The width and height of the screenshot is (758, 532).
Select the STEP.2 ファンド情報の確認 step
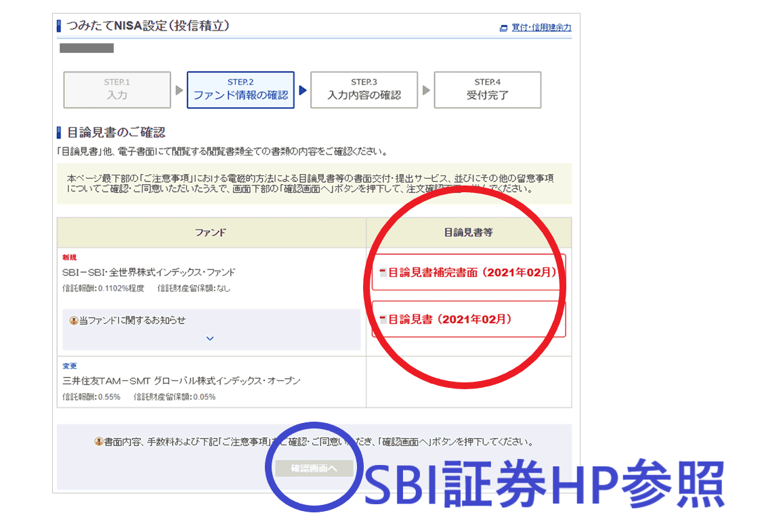[240, 90]
